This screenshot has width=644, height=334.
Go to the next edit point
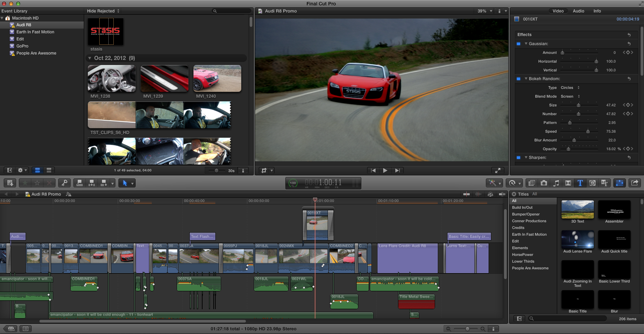click(x=397, y=170)
